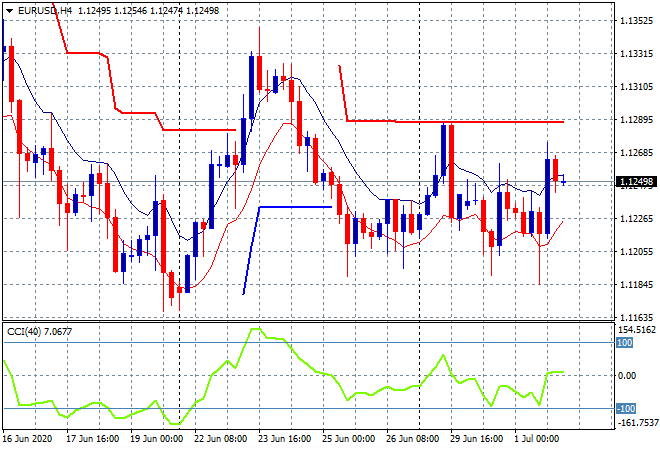Click the -100 level tag on CCI scale
The image size is (660, 450).
pyautogui.click(x=626, y=408)
